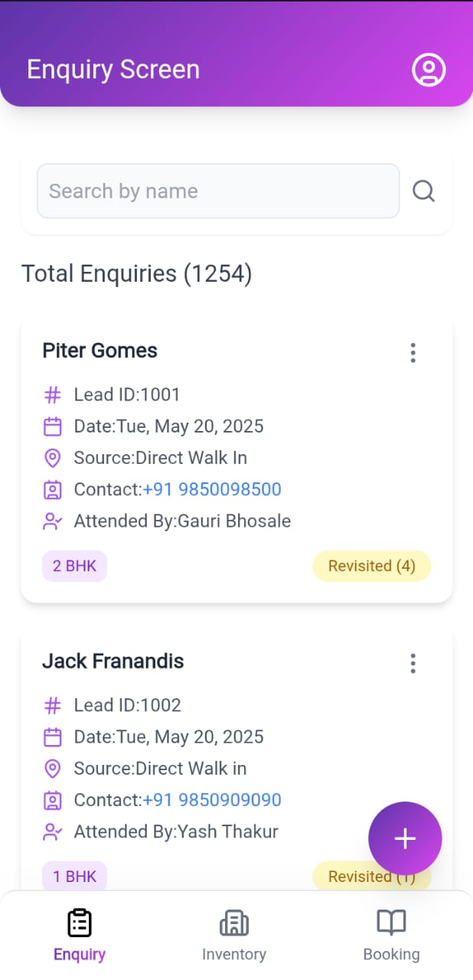Open the user profile icon in the header
Screen dimensions: 473x980
pyautogui.click(x=429, y=70)
